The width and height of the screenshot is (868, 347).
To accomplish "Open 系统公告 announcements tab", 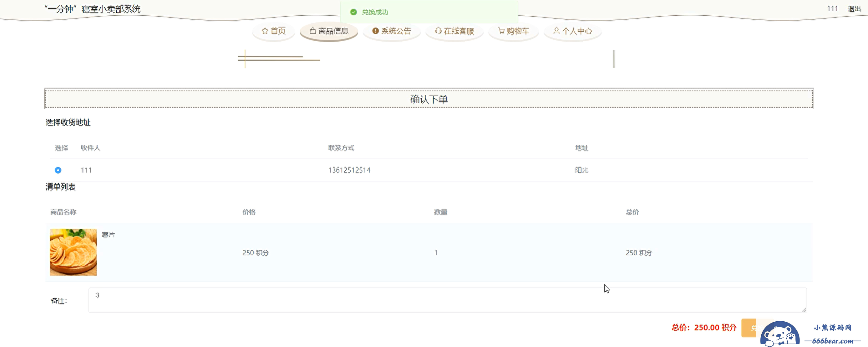I will coord(392,31).
